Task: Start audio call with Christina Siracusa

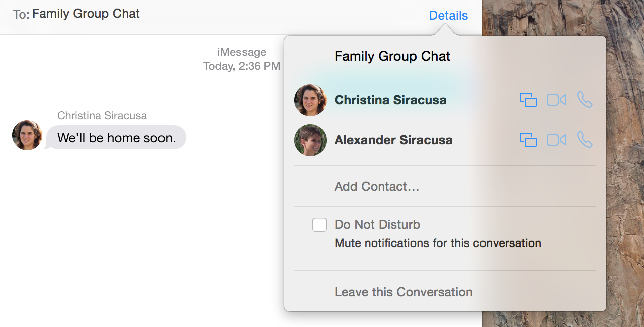Action: coord(585,100)
